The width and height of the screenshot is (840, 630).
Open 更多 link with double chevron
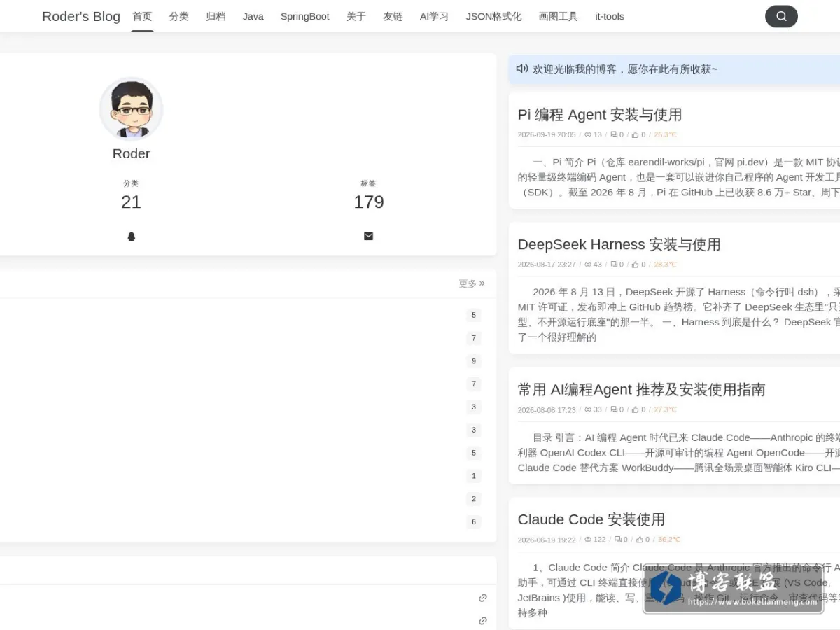click(472, 283)
